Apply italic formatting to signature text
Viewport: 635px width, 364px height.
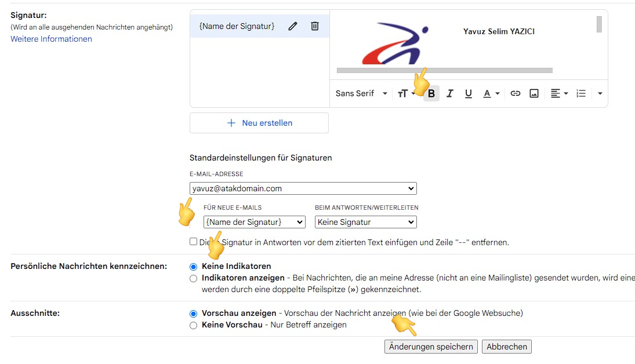(449, 93)
